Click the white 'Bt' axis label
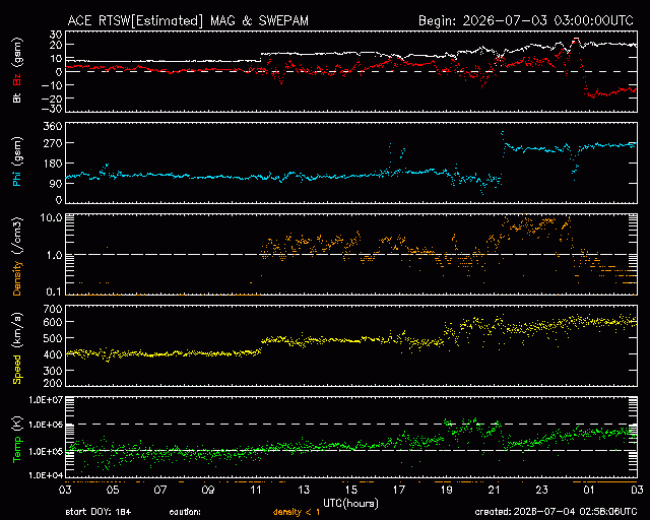The height and width of the screenshot is (520, 650). (17, 97)
